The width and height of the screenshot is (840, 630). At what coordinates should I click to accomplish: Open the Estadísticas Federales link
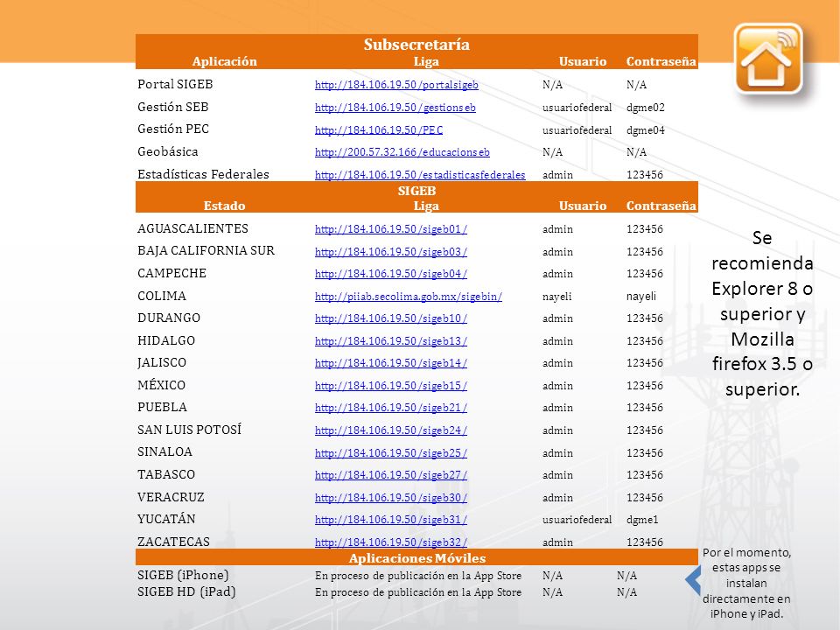tap(420, 175)
